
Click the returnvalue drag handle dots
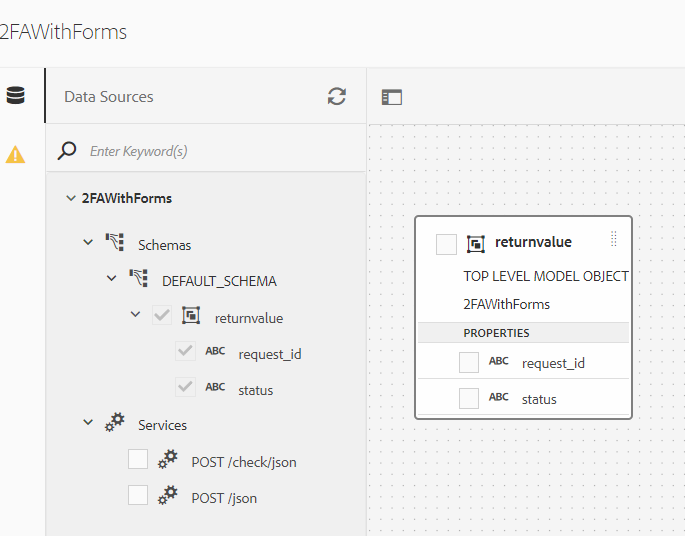[x=614, y=239]
